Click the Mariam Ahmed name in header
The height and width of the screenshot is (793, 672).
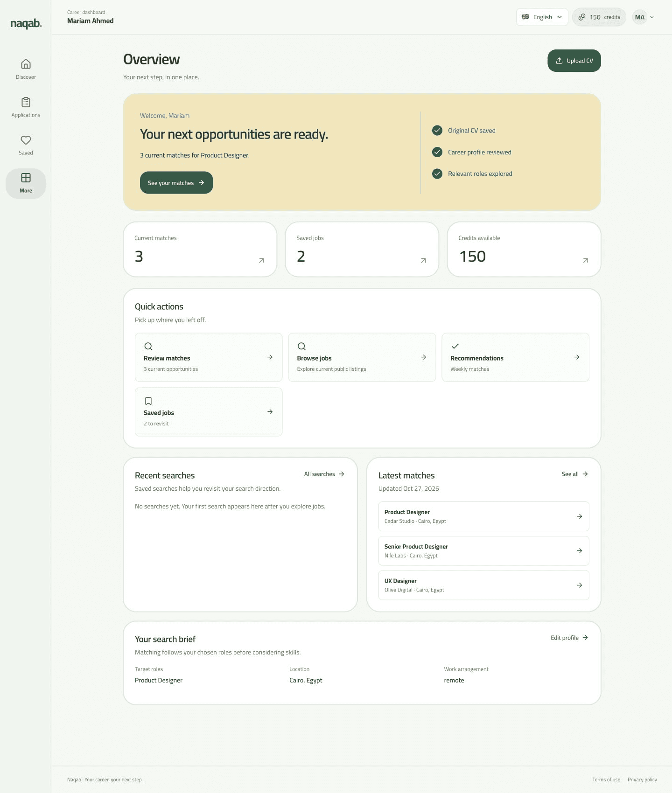pyautogui.click(x=90, y=21)
